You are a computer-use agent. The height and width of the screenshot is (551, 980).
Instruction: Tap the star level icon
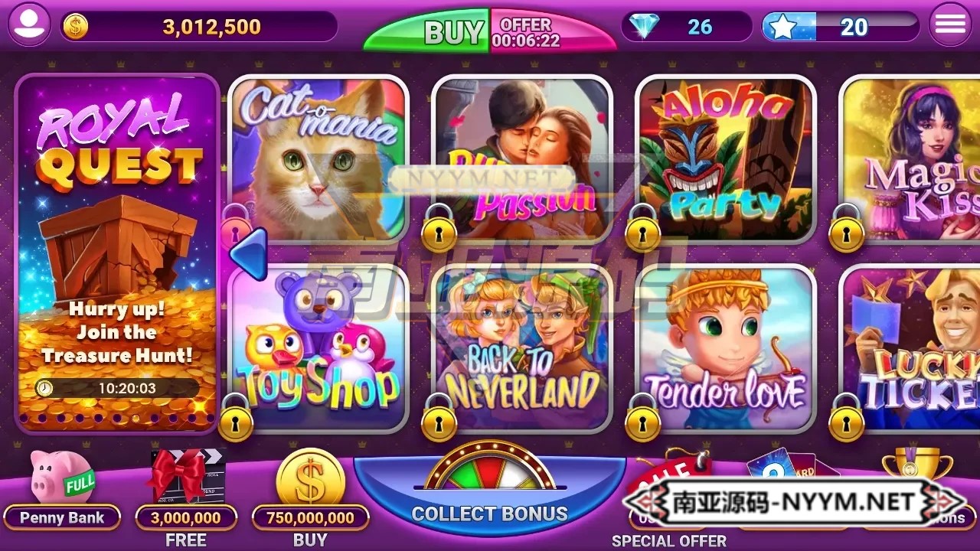coord(782,27)
